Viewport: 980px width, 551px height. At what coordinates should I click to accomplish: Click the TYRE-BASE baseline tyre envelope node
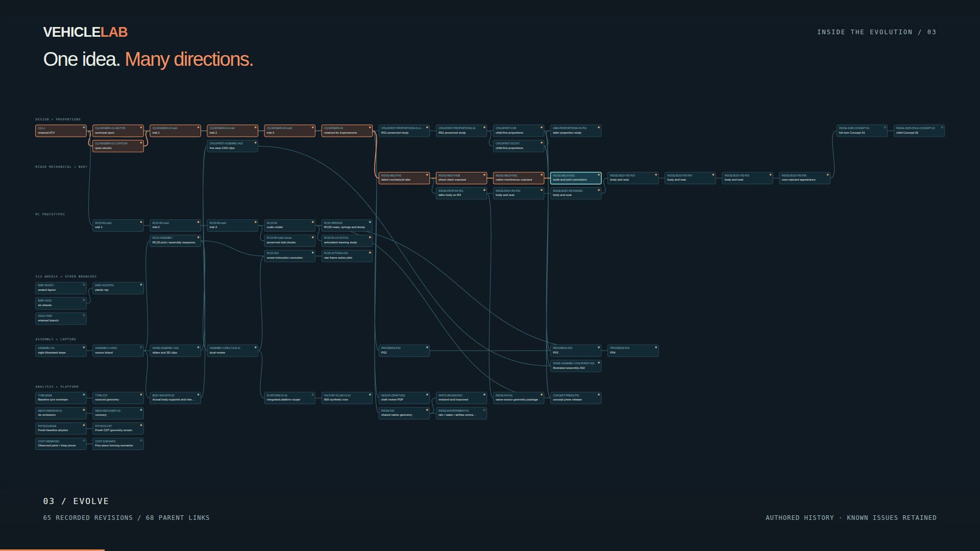click(x=61, y=398)
